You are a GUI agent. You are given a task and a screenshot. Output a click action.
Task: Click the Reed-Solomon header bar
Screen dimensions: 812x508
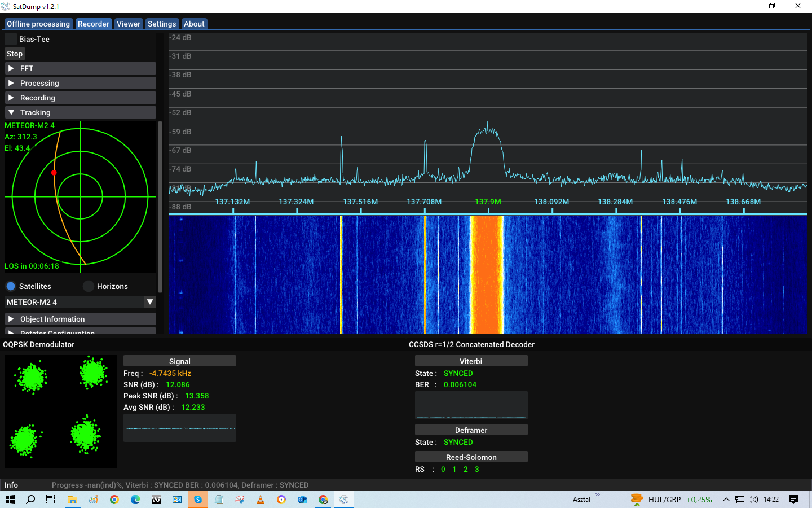tap(471, 457)
